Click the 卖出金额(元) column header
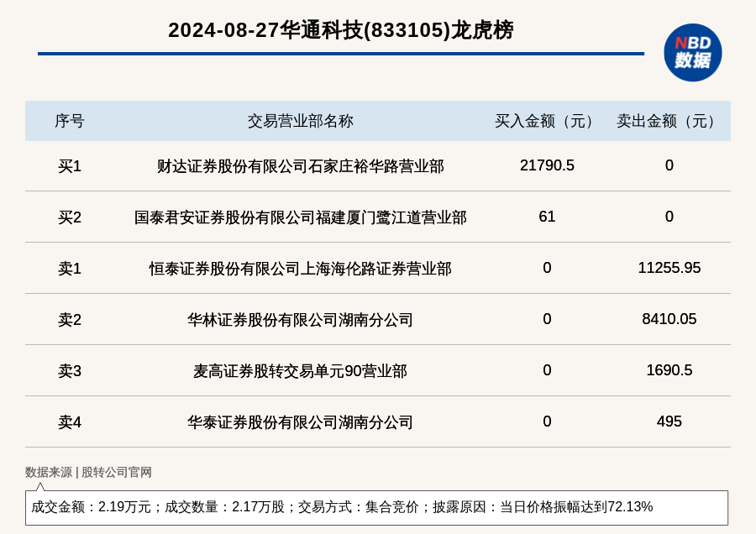 (669, 121)
